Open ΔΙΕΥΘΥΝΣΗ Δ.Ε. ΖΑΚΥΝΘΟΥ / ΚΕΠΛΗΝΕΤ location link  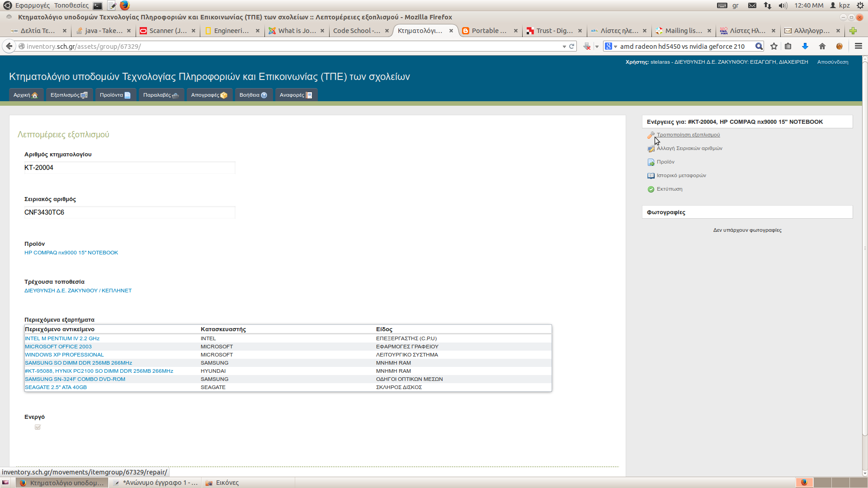tap(78, 291)
